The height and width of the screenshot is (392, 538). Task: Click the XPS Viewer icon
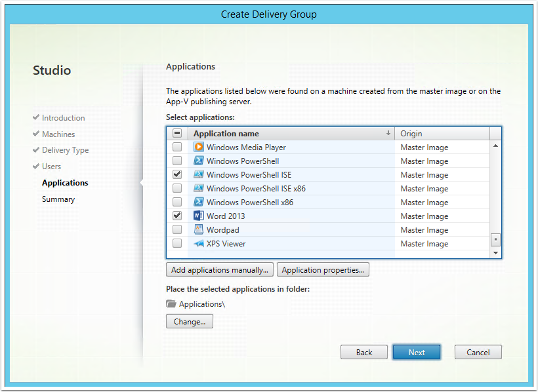[198, 243]
